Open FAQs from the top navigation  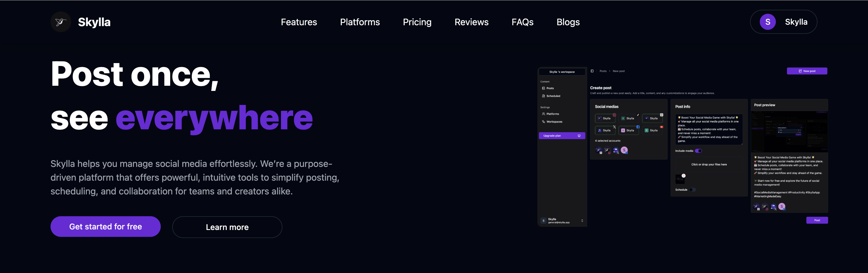522,22
